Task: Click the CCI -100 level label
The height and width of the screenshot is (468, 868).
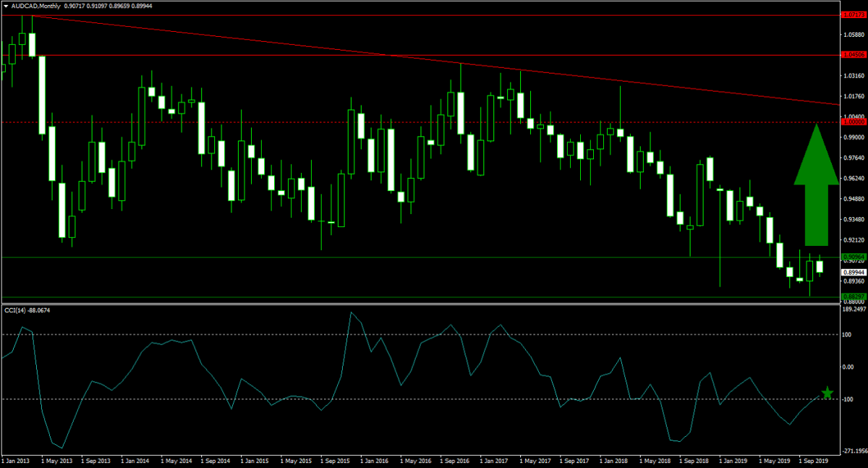Action: click(848, 399)
